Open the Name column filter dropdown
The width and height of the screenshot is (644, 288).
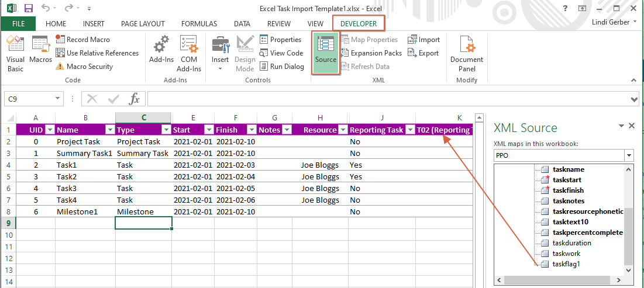pos(110,130)
